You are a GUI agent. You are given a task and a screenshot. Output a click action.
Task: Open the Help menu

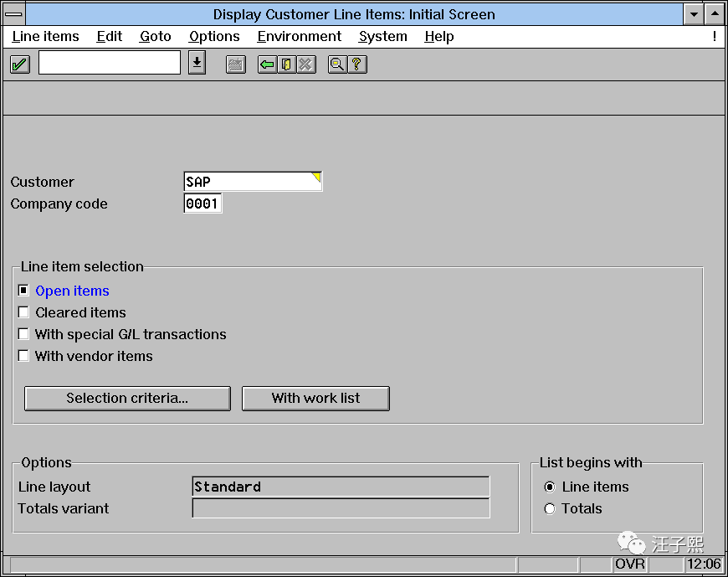coord(439,36)
